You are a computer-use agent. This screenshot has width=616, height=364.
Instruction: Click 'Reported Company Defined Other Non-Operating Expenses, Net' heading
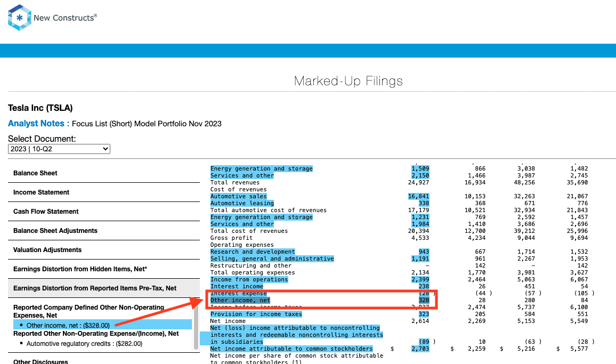[x=89, y=311]
